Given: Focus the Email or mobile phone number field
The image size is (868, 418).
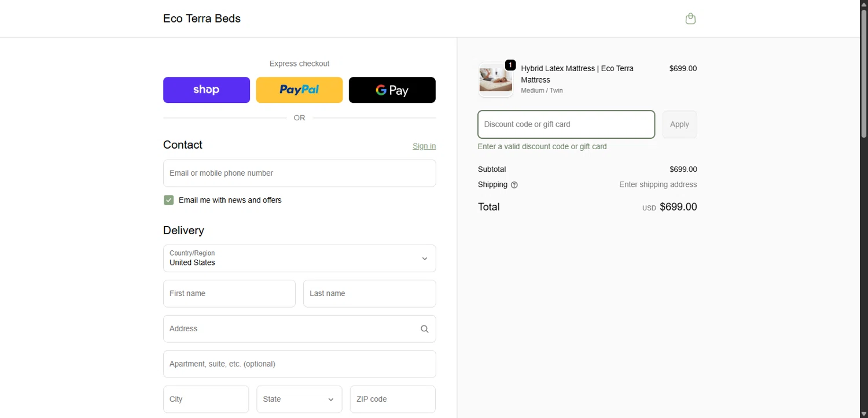Looking at the screenshot, I should pos(299,173).
